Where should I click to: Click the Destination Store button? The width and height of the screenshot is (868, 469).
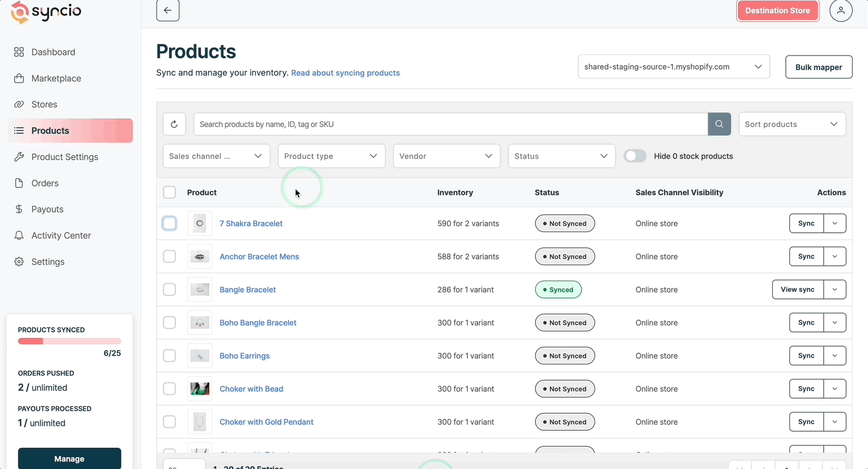778,11
